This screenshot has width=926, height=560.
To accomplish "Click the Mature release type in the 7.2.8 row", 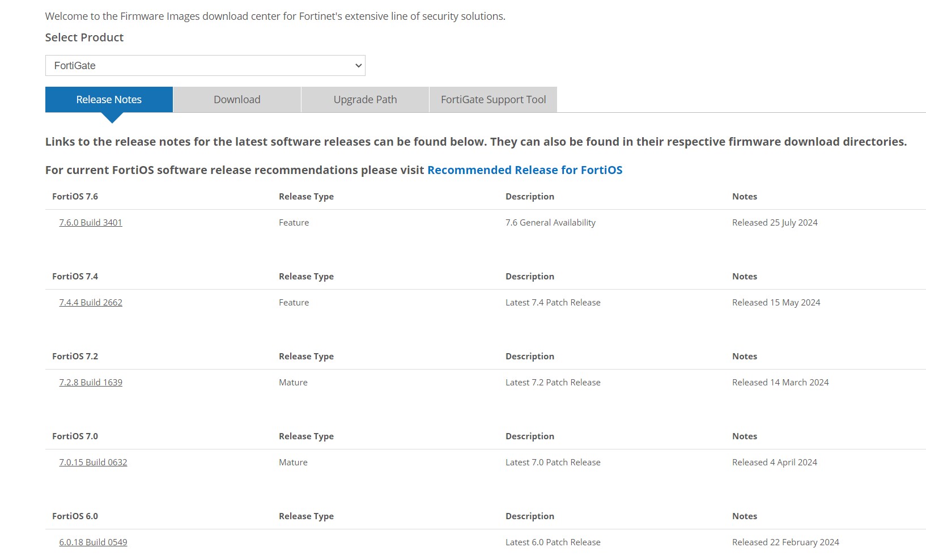I will tap(293, 383).
